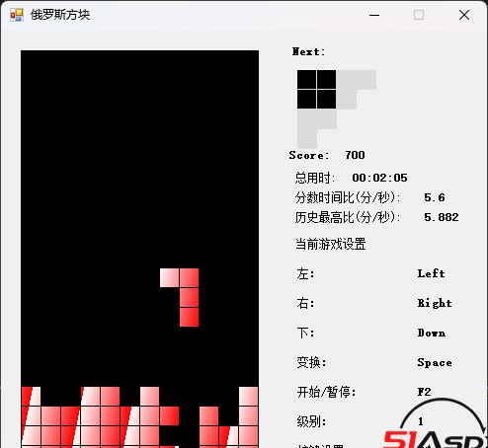Click the Right key binding label
The height and width of the screenshot is (448, 488).
pos(435,303)
